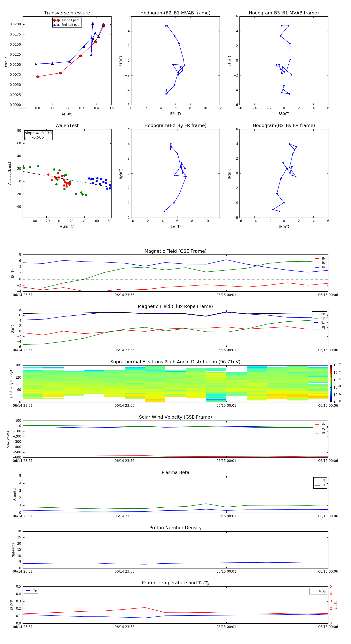Click the red Te/Tp right-axis label
This screenshot has width=351, height=644.
(x=336, y=605)
